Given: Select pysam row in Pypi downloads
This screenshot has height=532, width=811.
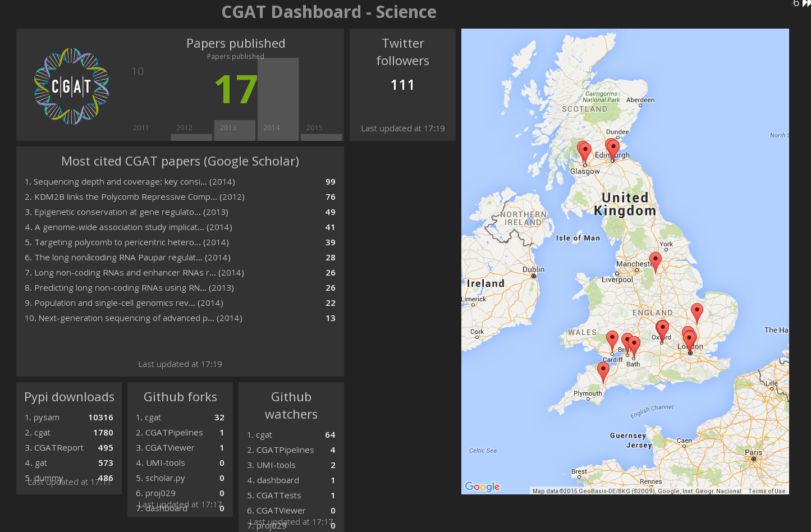Looking at the screenshot, I should pos(69,418).
